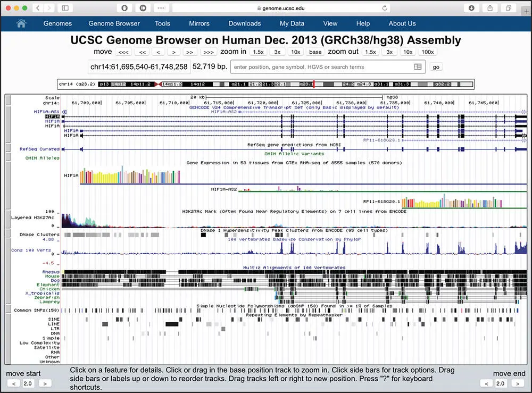Click the HIF1A GTEx expression bar chart
Image resolution: width=532 pixels, height=393 pixels.
[x=130, y=174]
